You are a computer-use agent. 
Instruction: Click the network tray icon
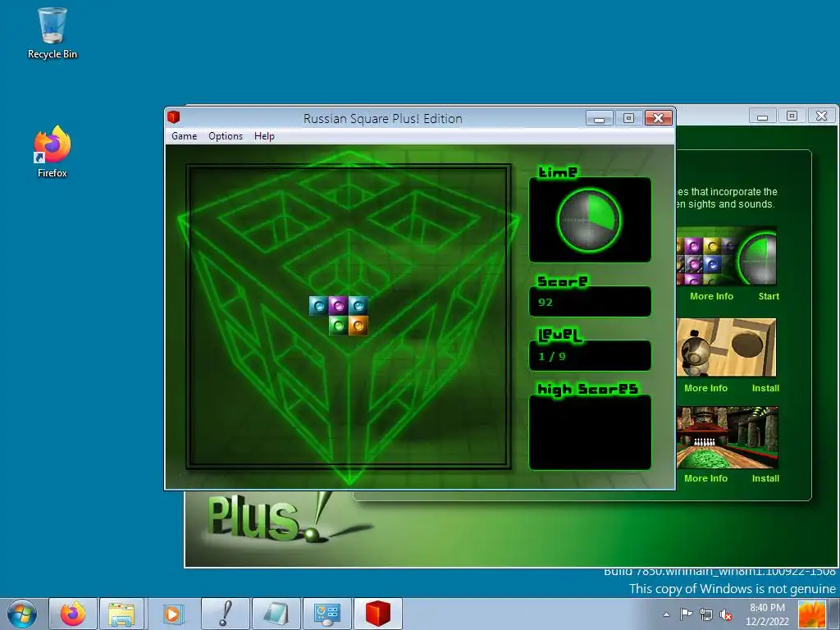coord(706,614)
